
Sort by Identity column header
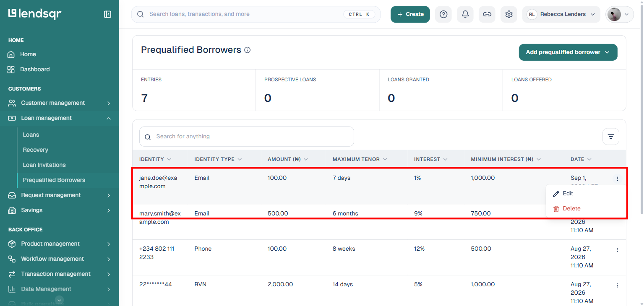(x=155, y=159)
